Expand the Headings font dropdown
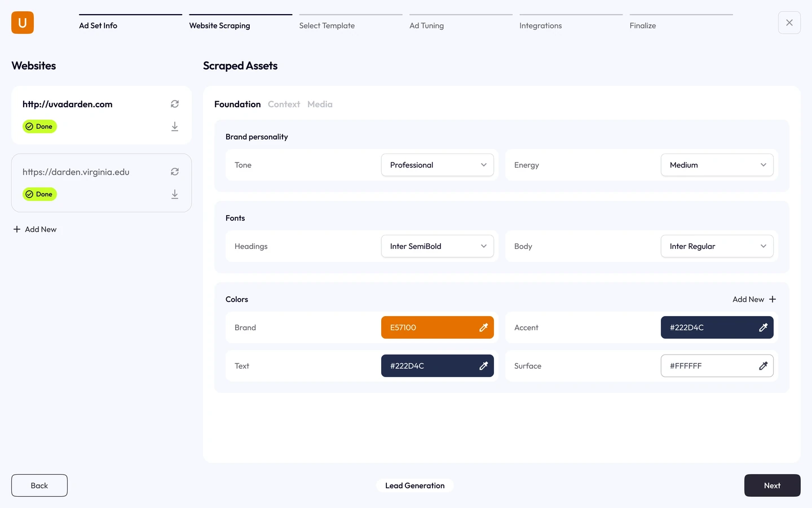 pyautogui.click(x=438, y=246)
